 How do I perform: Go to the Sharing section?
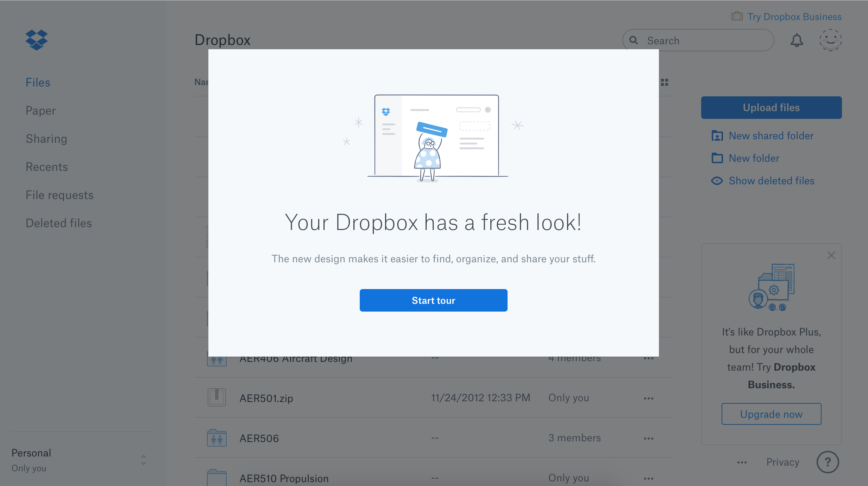click(46, 139)
